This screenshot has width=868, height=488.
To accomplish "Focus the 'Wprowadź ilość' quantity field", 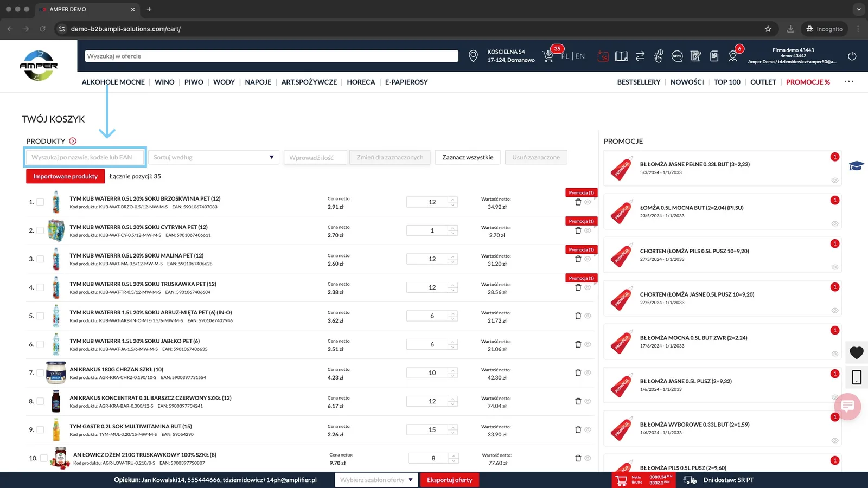I will point(315,157).
